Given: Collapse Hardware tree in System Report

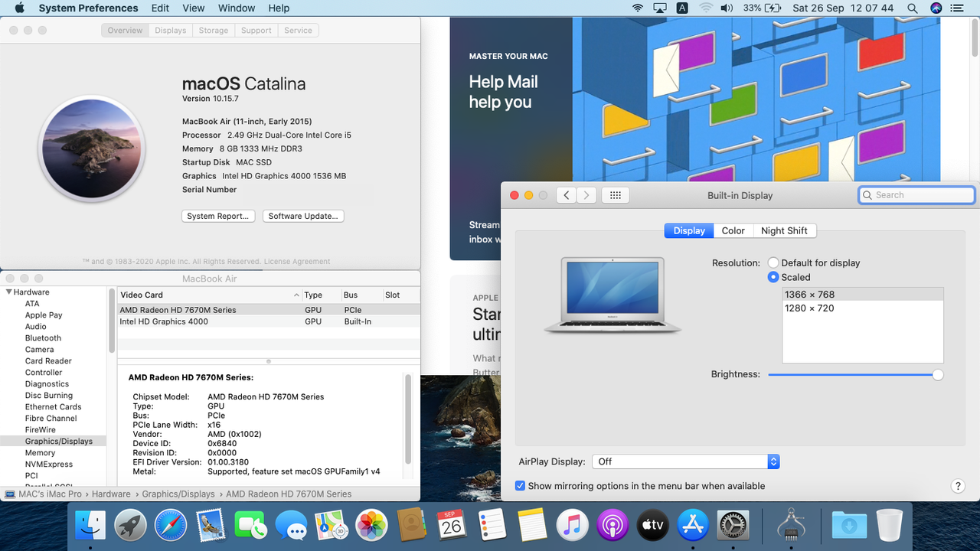Looking at the screenshot, I should coord(9,292).
